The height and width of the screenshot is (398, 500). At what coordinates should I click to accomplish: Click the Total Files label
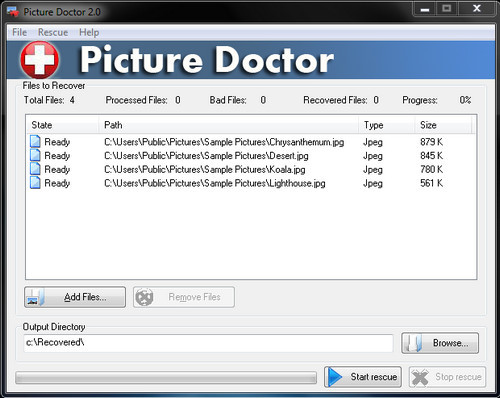44,100
